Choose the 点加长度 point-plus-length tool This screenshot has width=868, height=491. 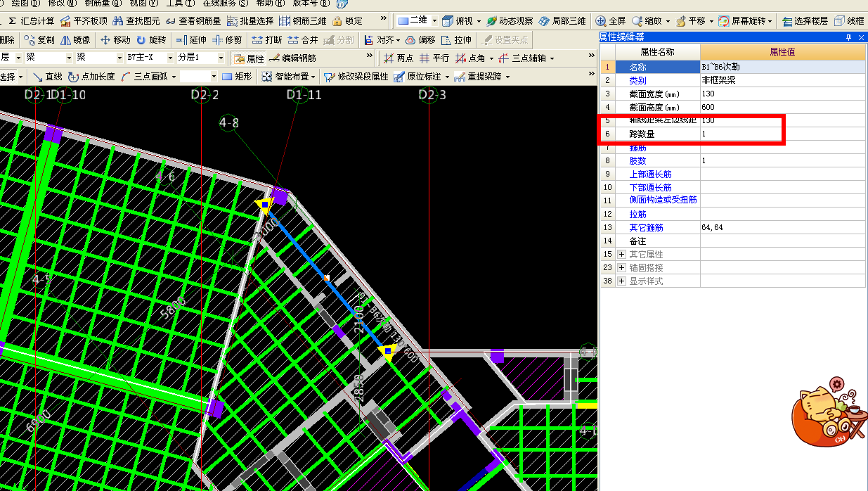91,76
